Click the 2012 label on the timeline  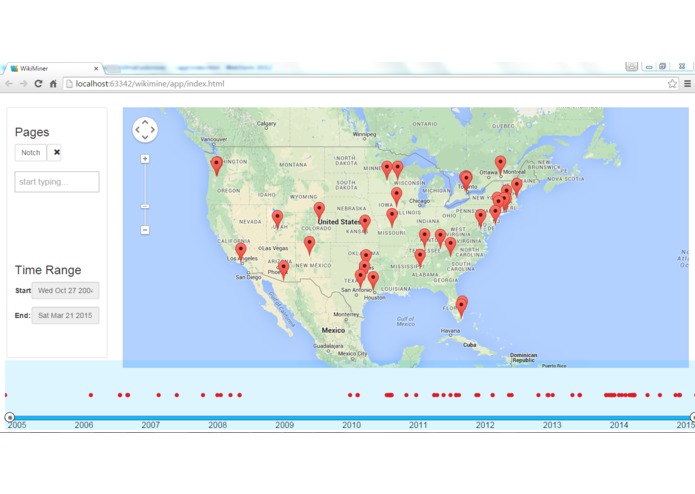tap(485, 425)
